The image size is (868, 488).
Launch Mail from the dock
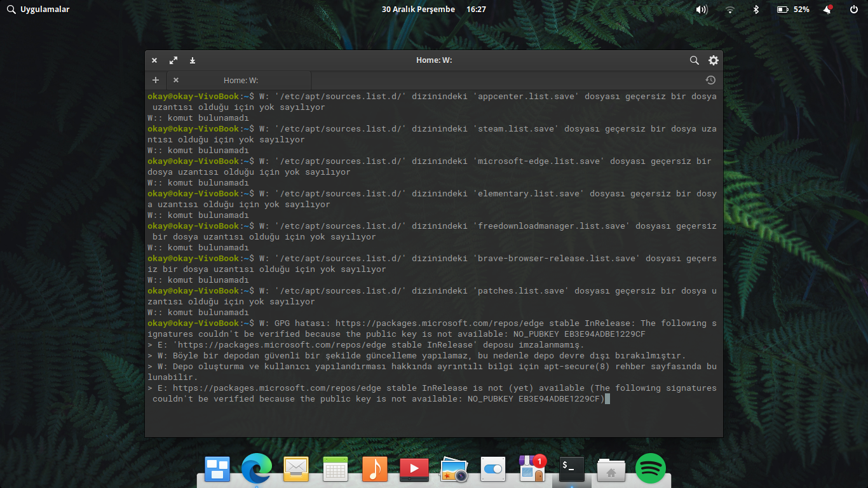point(296,469)
